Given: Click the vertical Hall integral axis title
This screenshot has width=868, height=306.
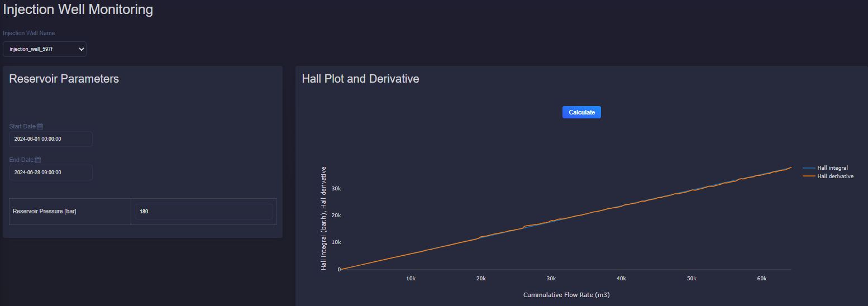Looking at the screenshot, I should pyautogui.click(x=324, y=218).
